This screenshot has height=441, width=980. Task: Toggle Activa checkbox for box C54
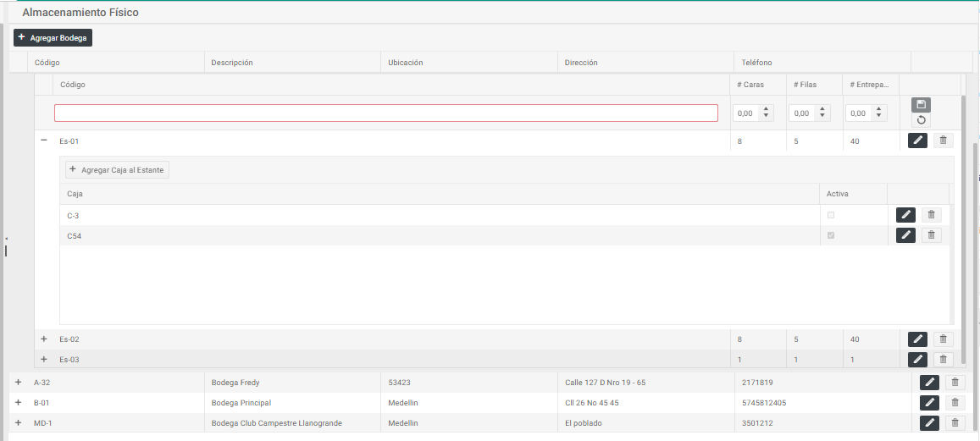tap(831, 235)
